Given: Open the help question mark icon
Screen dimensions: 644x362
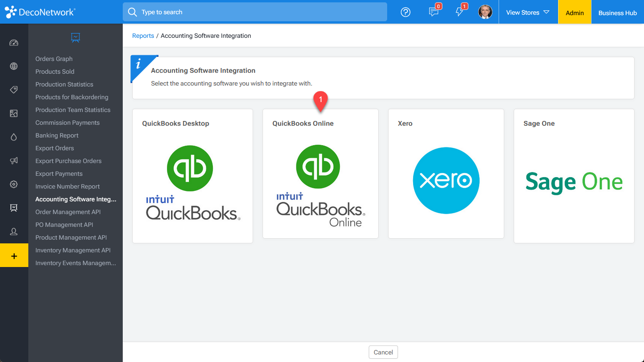Looking at the screenshot, I should tap(406, 12).
